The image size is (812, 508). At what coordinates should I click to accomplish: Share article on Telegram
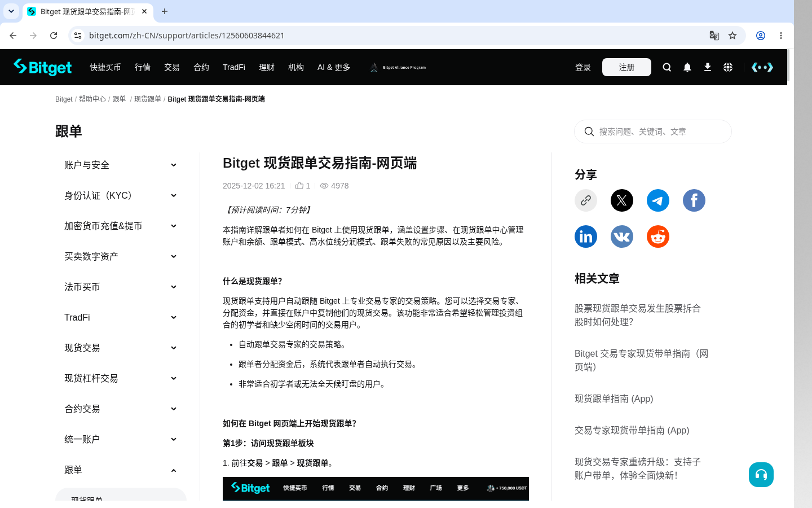point(658,200)
